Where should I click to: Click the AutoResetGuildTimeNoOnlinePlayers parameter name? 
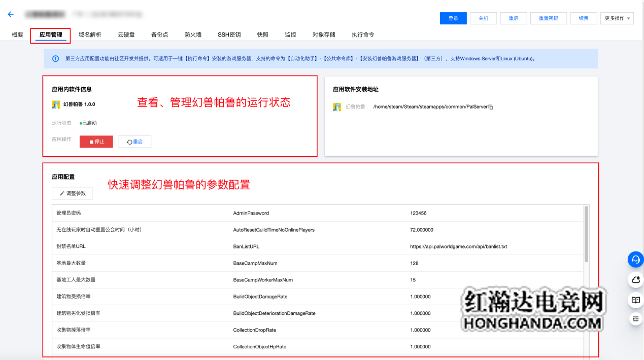pyautogui.click(x=274, y=230)
